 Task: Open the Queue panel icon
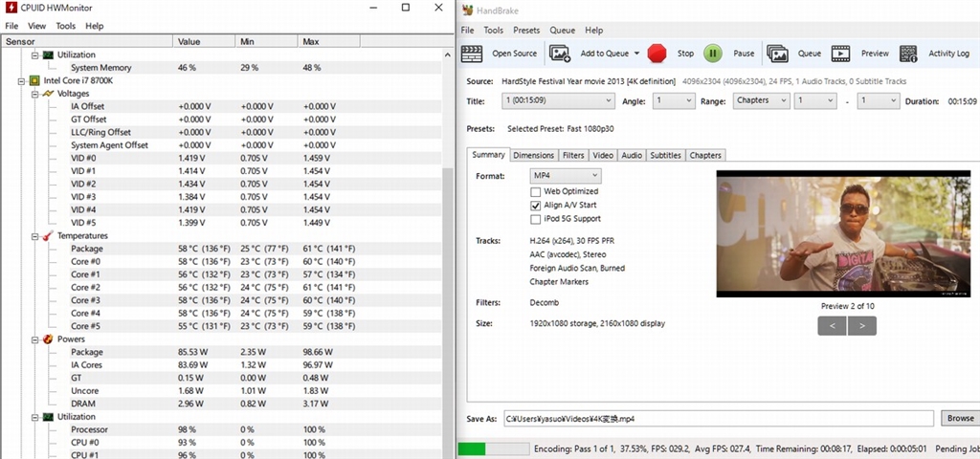tap(777, 54)
